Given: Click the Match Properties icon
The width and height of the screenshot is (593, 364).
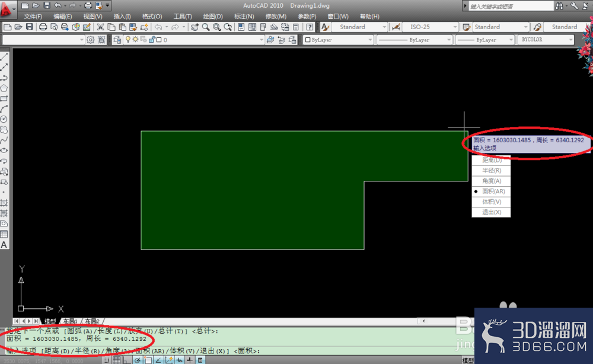Looking at the screenshot, I should pyautogui.click(x=133, y=27).
